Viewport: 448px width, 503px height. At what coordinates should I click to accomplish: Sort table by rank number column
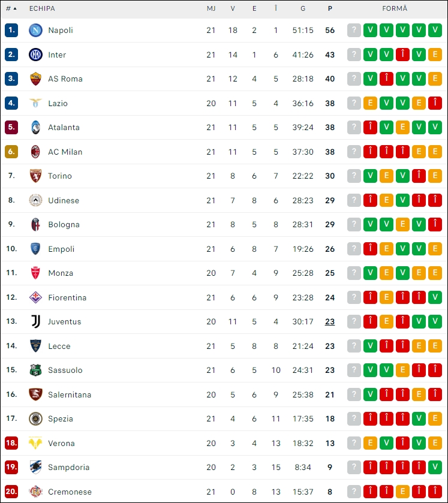tap(11, 8)
